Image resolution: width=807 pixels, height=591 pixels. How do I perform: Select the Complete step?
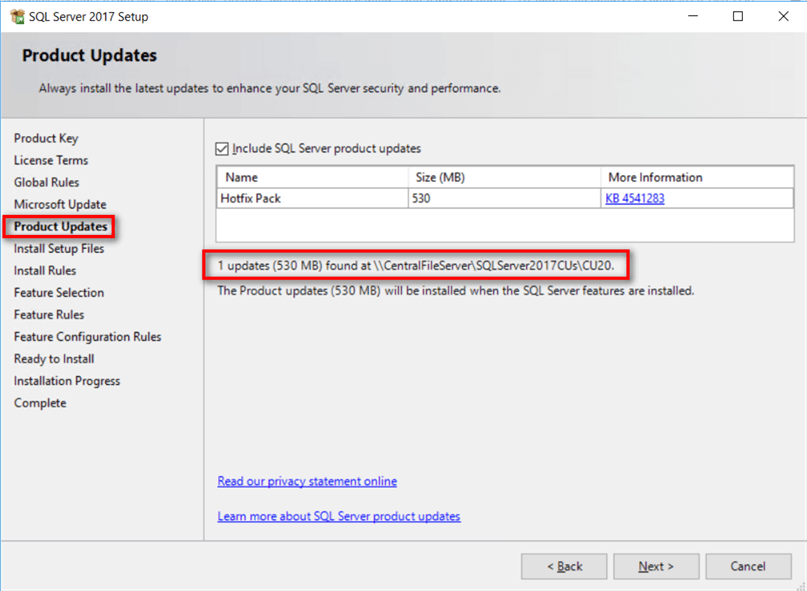[40, 403]
